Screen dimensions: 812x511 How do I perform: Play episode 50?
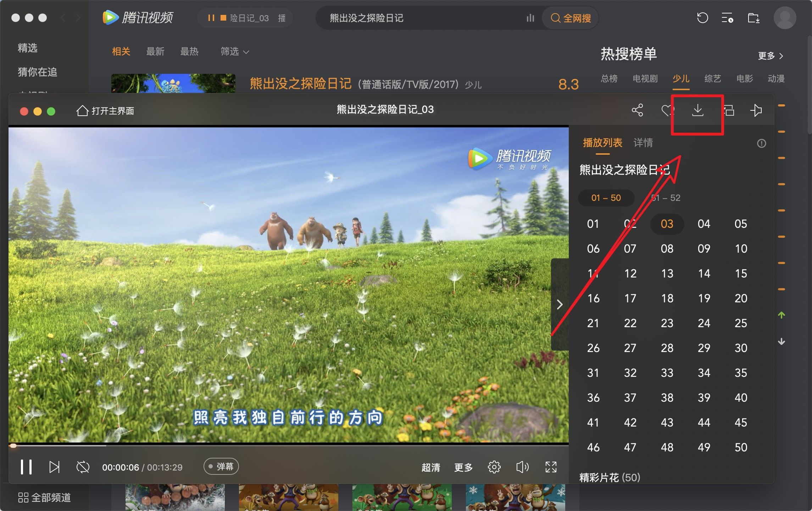point(741,447)
